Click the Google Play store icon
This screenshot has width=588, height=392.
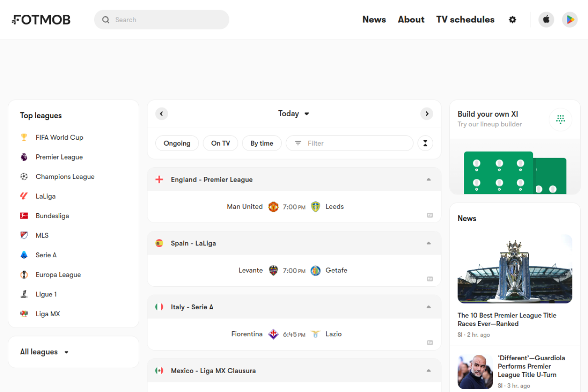click(x=570, y=20)
